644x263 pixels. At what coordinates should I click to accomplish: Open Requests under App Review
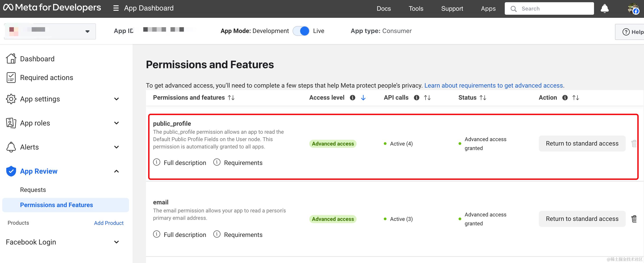33,190
